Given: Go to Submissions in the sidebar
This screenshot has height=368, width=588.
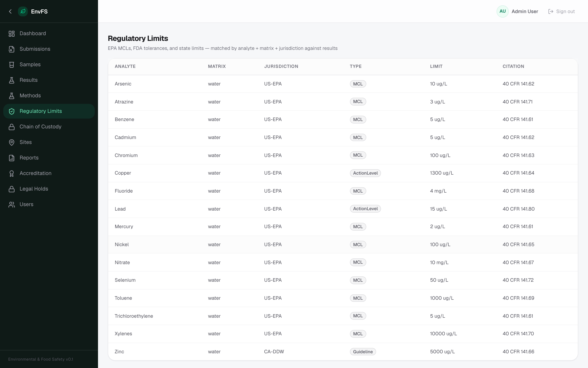Looking at the screenshot, I should point(49,49).
